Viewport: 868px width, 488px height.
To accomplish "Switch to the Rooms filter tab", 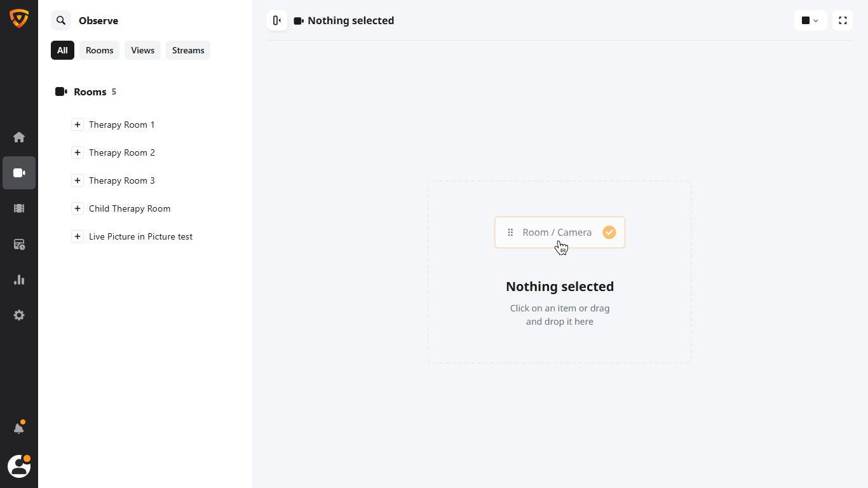I will tap(100, 51).
